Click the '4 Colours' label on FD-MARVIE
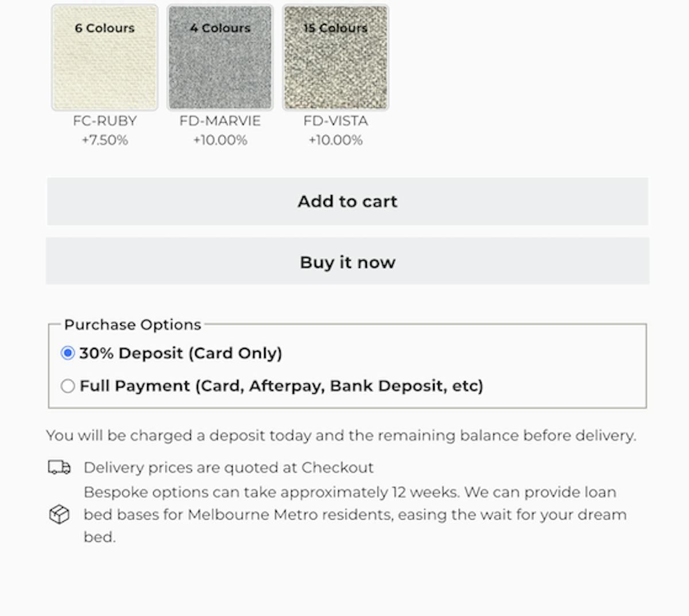The image size is (689, 616). coord(220,28)
